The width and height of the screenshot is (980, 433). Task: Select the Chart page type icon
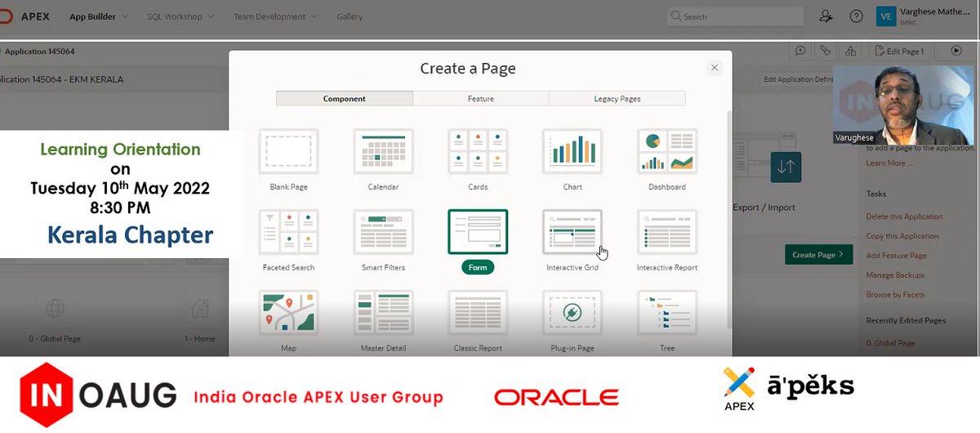tap(572, 151)
